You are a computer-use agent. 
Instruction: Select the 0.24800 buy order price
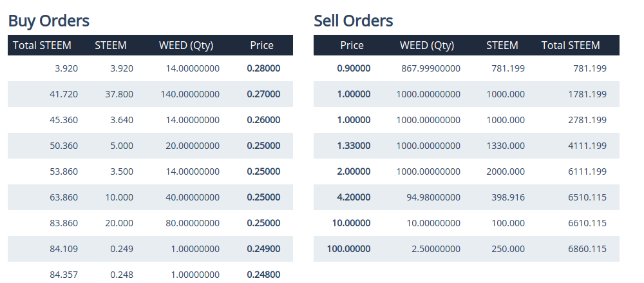coord(263,275)
